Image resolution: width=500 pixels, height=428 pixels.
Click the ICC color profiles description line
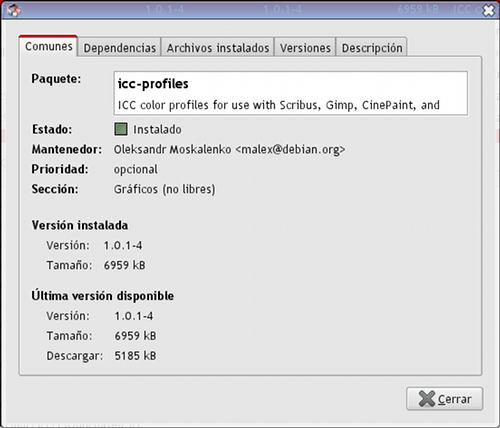coord(279,105)
